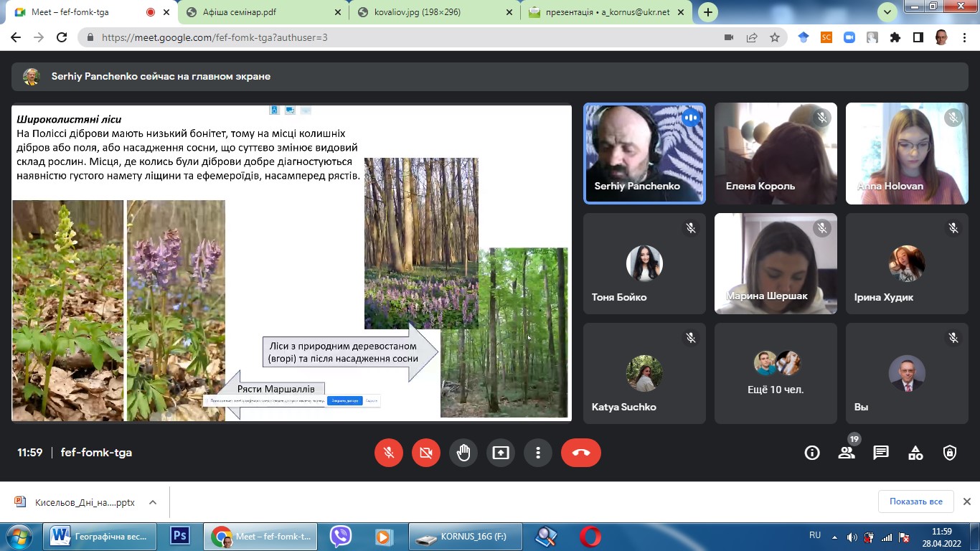Leave the call with red hangup button
Viewport: 980px width, 551px height.
[x=581, y=453]
